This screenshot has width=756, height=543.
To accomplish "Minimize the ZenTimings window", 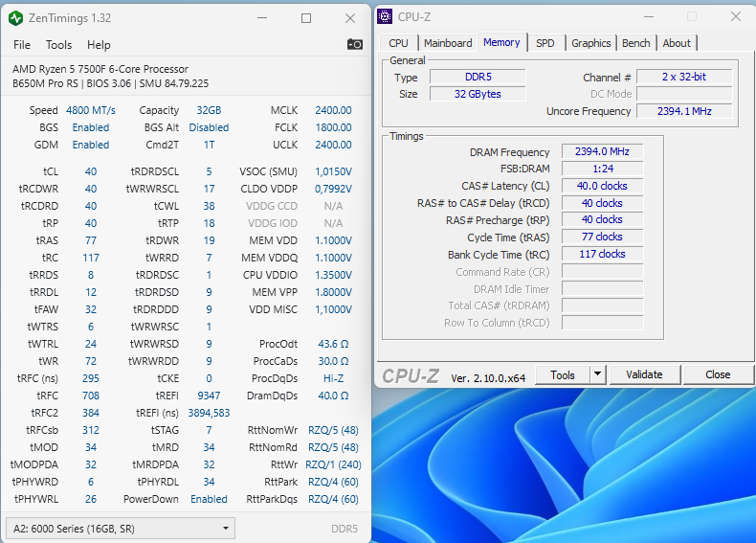I will click(262, 18).
